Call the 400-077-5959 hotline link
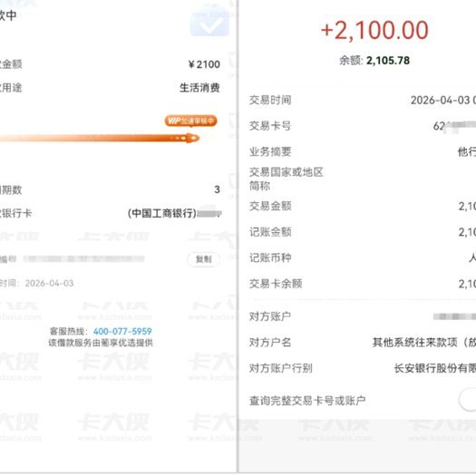 click(122, 331)
